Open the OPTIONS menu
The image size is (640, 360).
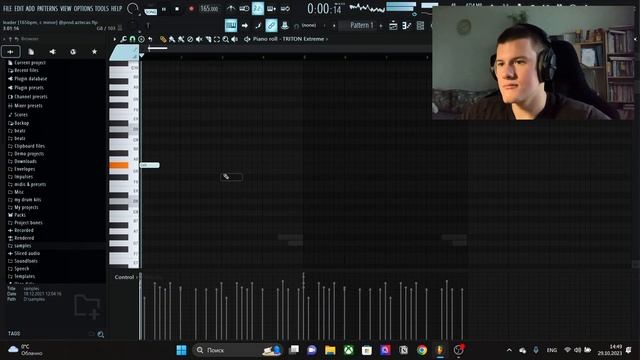83,8
